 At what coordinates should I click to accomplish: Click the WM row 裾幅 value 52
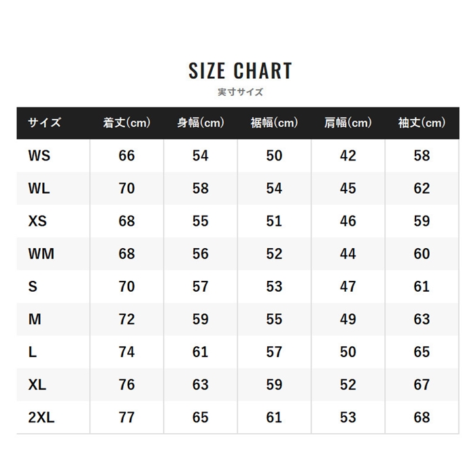[274, 254]
